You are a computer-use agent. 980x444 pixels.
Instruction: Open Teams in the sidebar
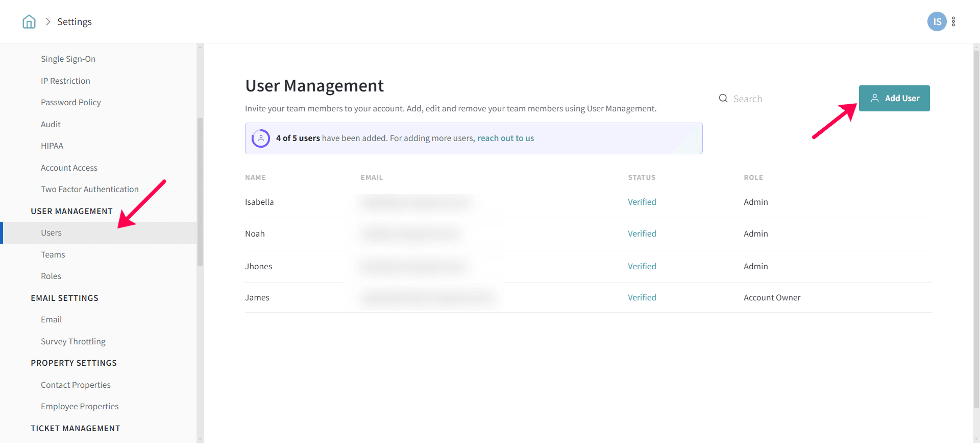pyautogui.click(x=53, y=254)
